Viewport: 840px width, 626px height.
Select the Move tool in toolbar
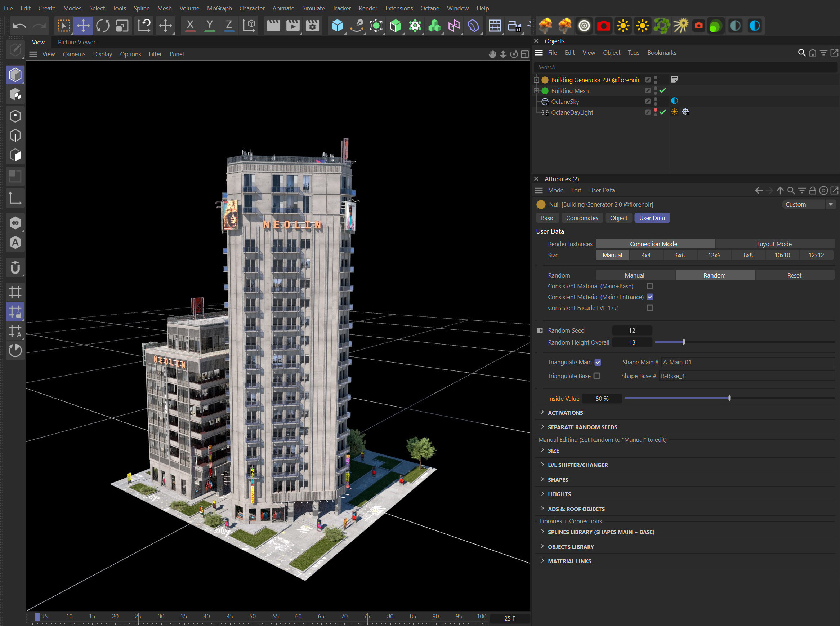[x=83, y=25]
